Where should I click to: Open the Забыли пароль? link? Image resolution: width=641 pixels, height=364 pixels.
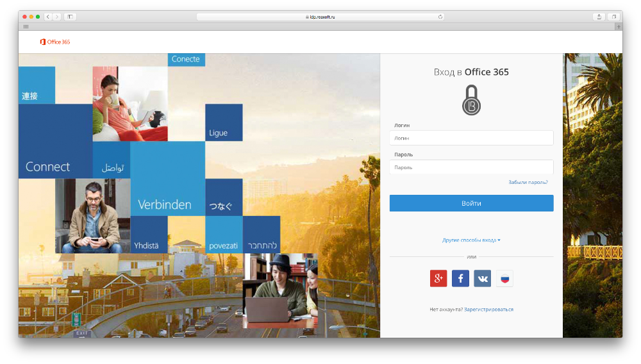[x=528, y=182]
